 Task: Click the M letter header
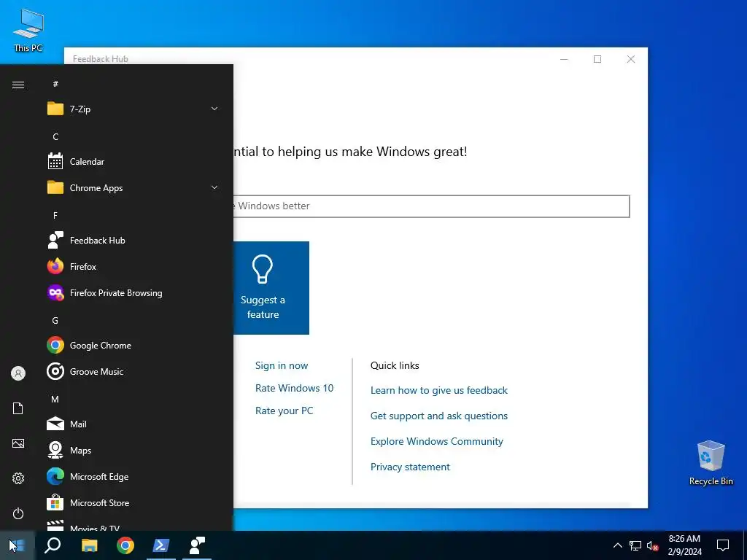(55, 399)
